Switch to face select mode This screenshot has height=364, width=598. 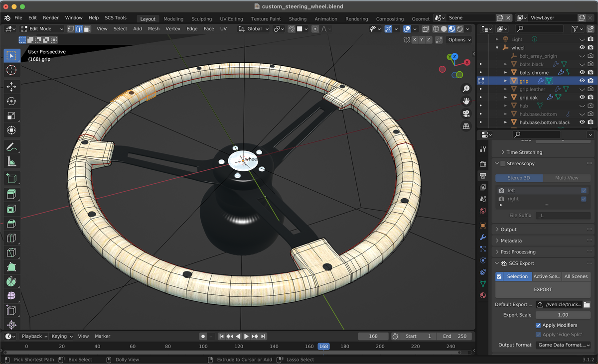(x=87, y=29)
